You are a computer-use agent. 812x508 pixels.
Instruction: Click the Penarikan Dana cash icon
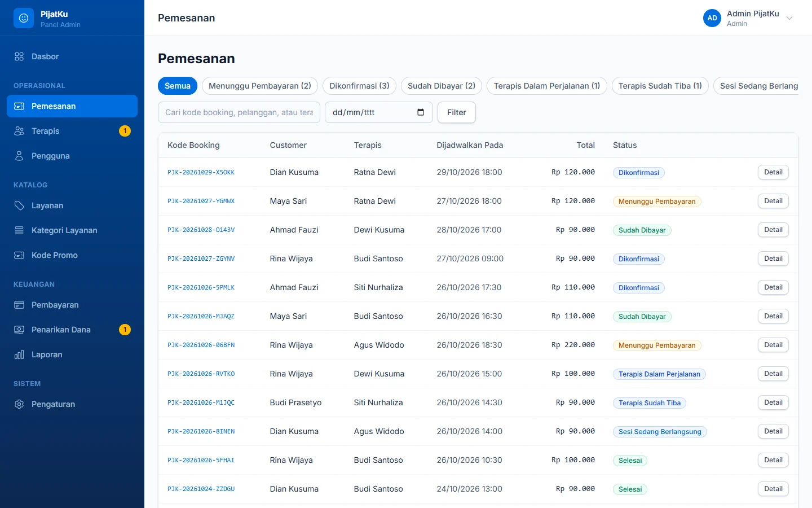click(x=19, y=330)
